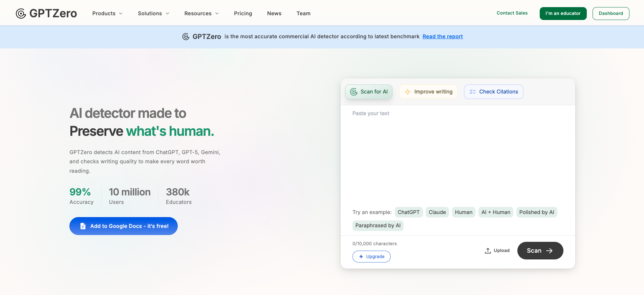Click the checklist icon on Check Citations
Viewport: 644px width, 295px height.
pyautogui.click(x=473, y=92)
